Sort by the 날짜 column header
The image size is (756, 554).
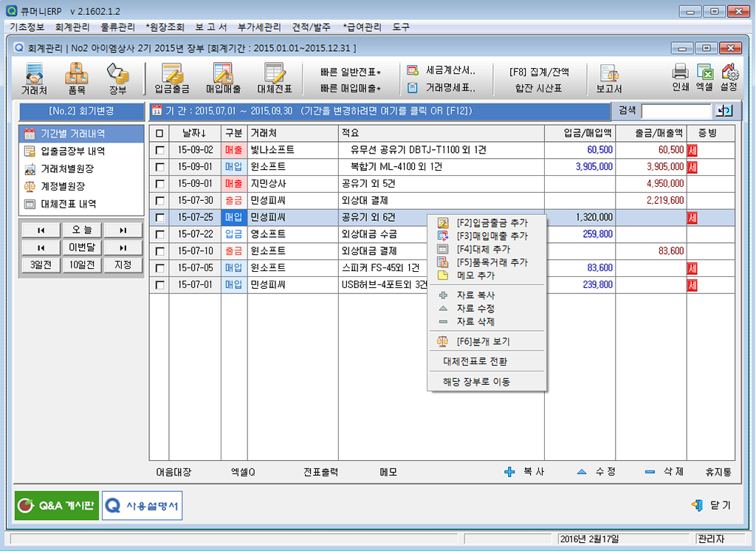coord(195,133)
